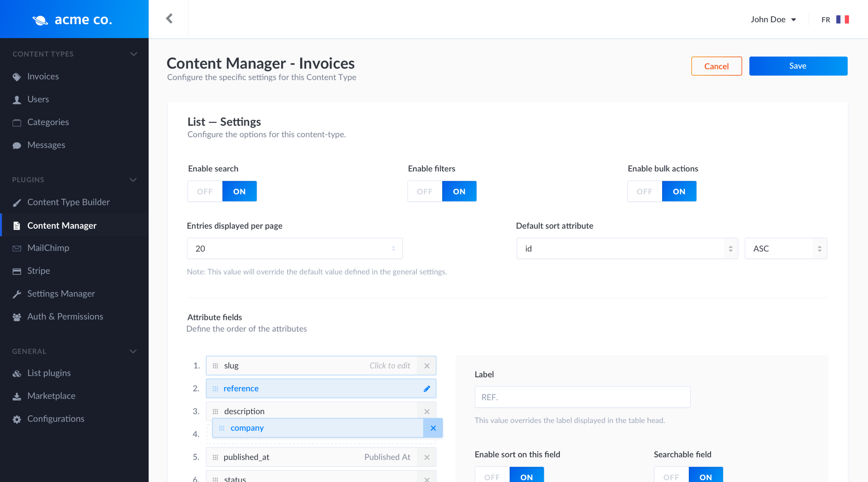Open entries displayed per page dropdown

pyautogui.click(x=294, y=249)
